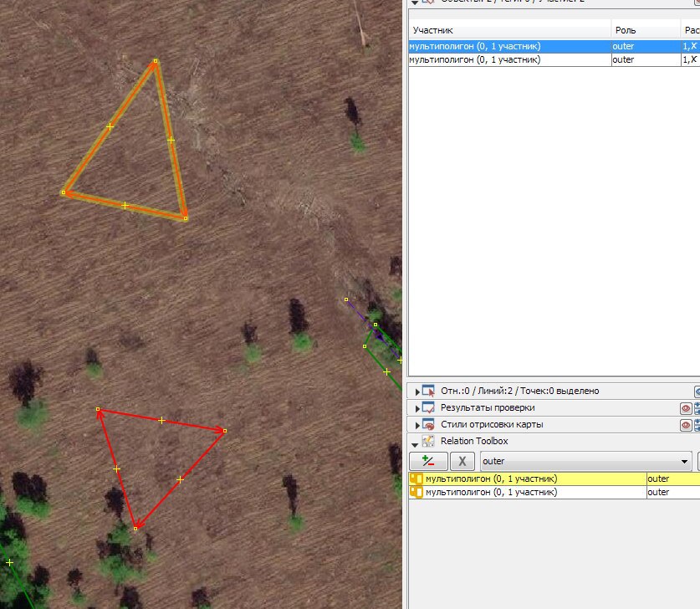Toggle the eye button on Результаты проверки
Viewport: 700px width, 609px height.
pos(686,408)
